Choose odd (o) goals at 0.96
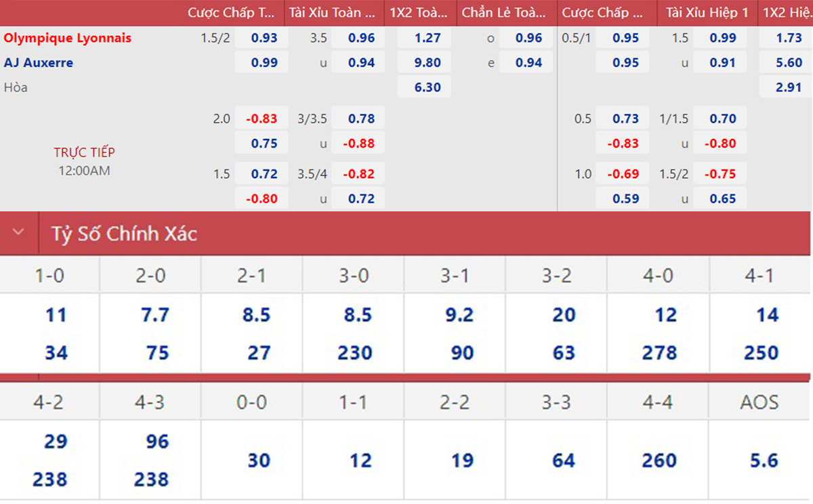813x504 pixels. pos(528,38)
